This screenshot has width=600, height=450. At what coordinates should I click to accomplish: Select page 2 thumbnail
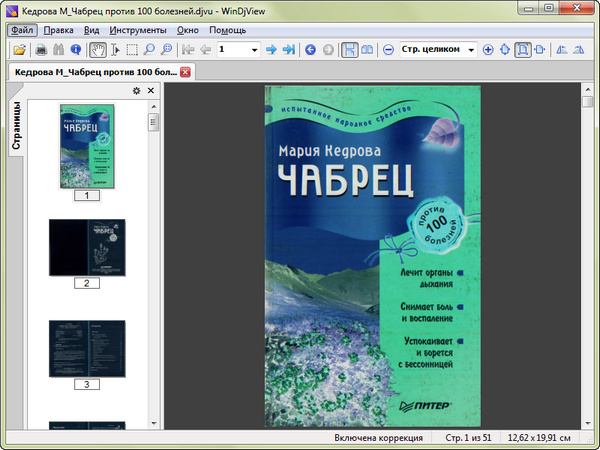(x=87, y=247)
